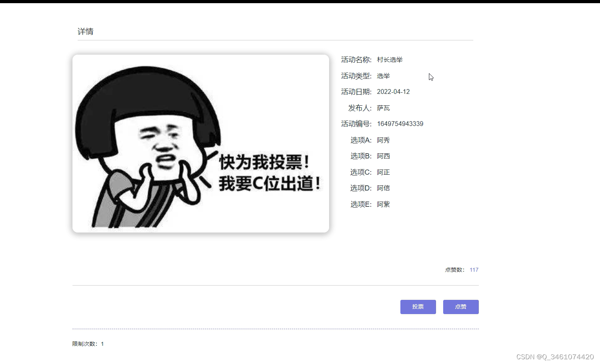600x364 pixels.
Task: Select activity type value 选举
Action: point(383,76)
